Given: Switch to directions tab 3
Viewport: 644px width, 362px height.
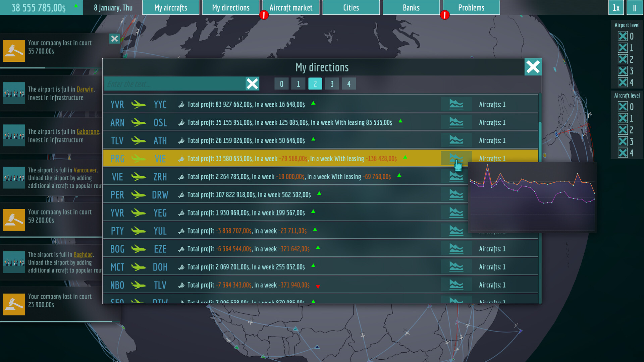Looking at the screenshot, I should point(332,84).
